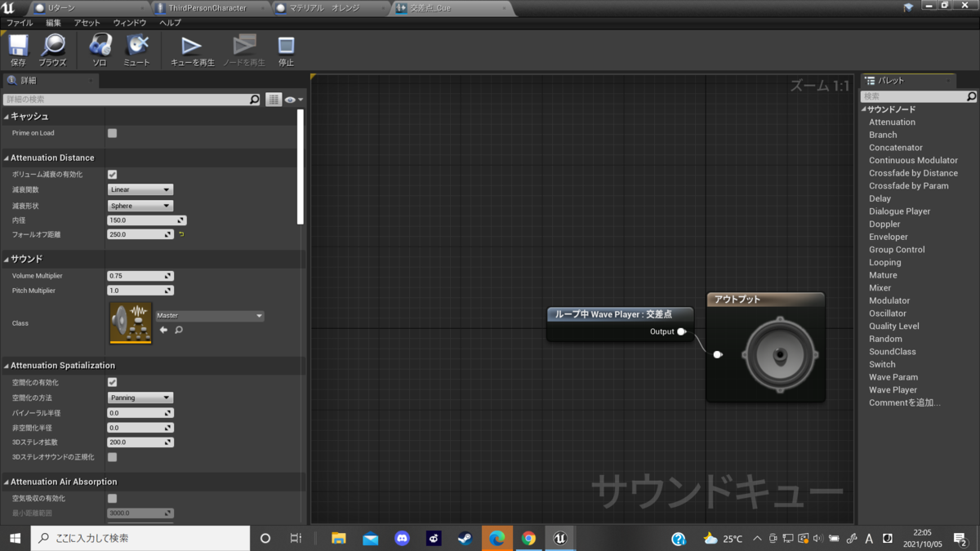The height and width of the screenshot is (551, 980).
Task: Click the ブラウズ toolbar icon
Action: point(53,51)
